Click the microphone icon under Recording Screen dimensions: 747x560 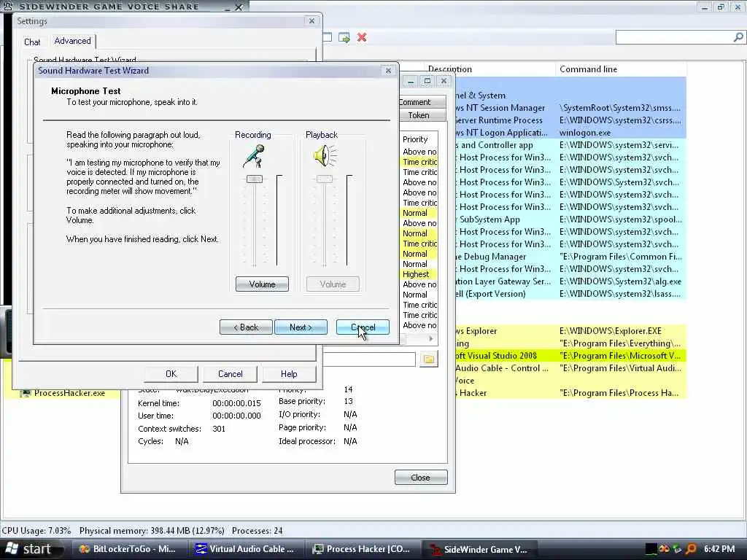click(x=253, y=156)
